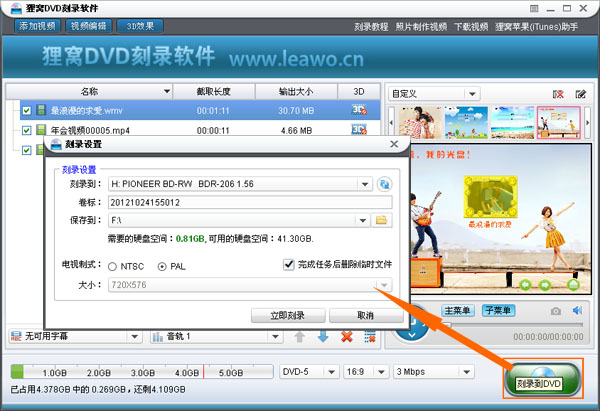Click the window menu icon in the title bar
The height and width of the screenshot is (411, 600).
pyautogui.click(x=534, y=8)
